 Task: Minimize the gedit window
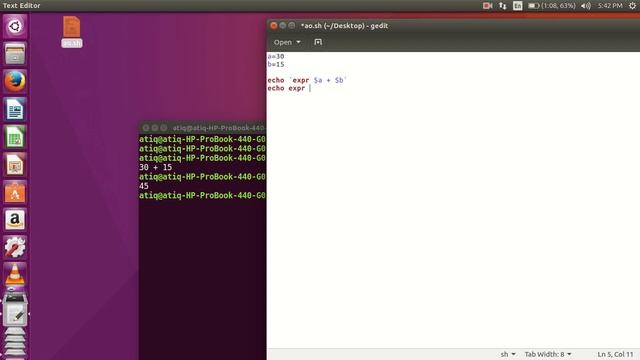point(283,25)
